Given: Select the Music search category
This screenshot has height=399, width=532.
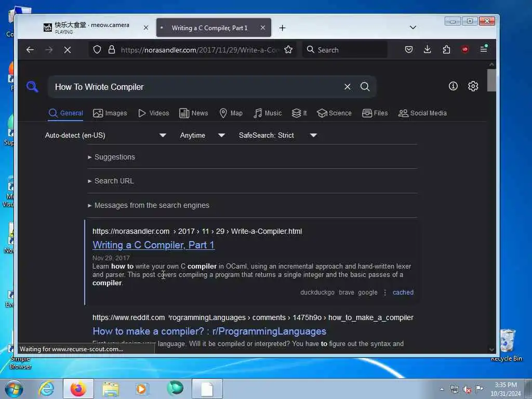Looking at the screenshot, I should pyautogui.click(x=268, y=113).
